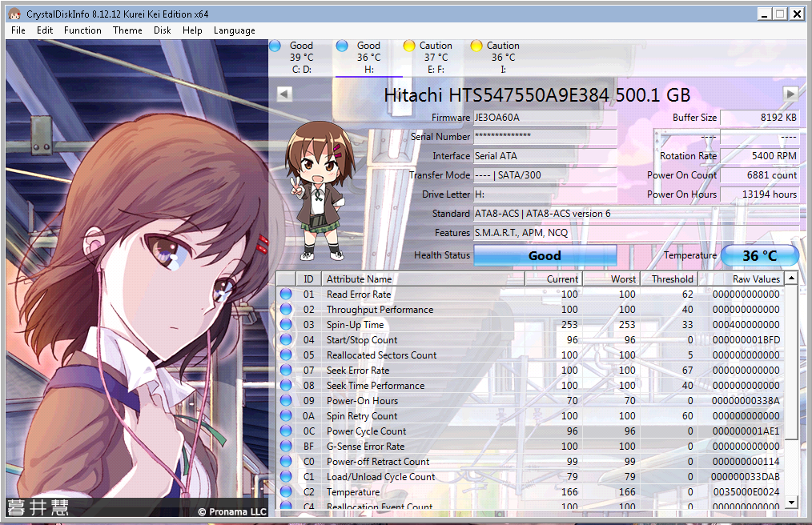Viewport: 812px width, 525px height.
Task: Click the Standard ATA8-ACS field
Action: click(636, 214)
